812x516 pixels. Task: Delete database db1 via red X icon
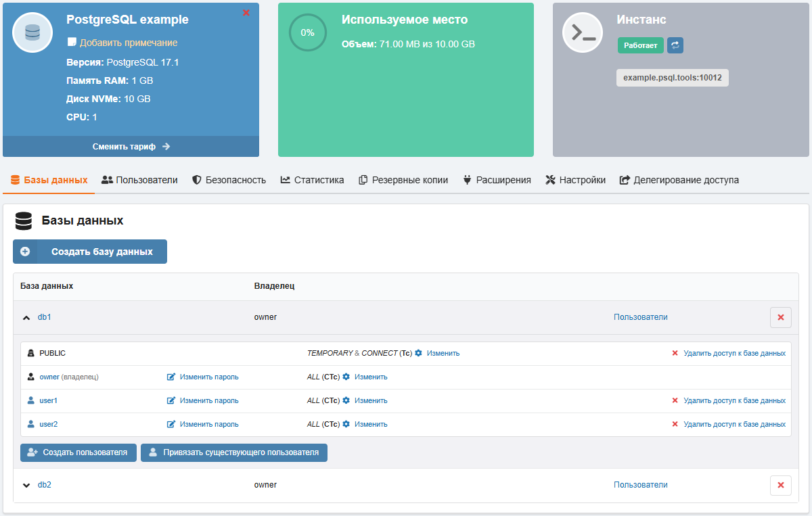[x=780, y=316]
